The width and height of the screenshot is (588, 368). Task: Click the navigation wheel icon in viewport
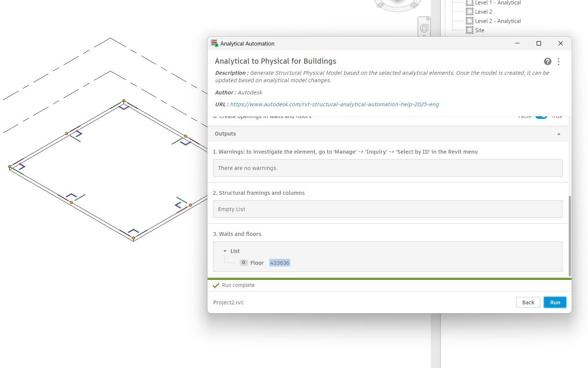[x=424, y=28]
